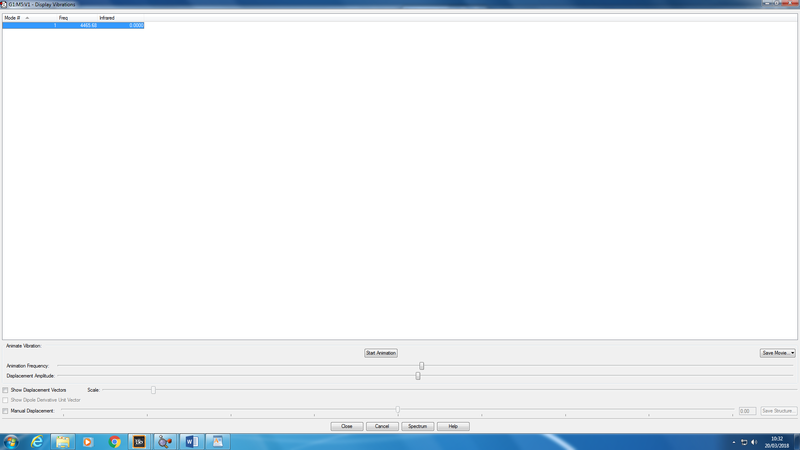Check the Manual Displacement checkbox
The height and width of the screenshot is (450, 800).
click(5, 411)
